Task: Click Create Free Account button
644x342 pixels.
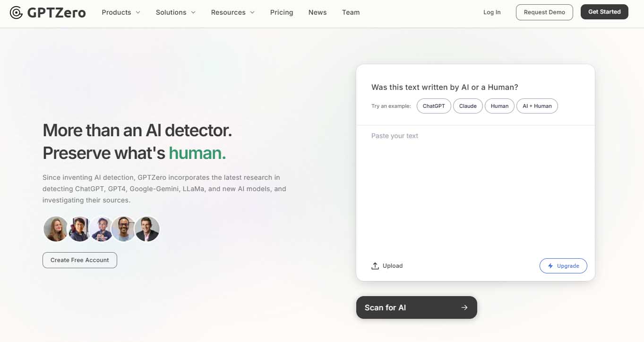Action: (80, 260)
